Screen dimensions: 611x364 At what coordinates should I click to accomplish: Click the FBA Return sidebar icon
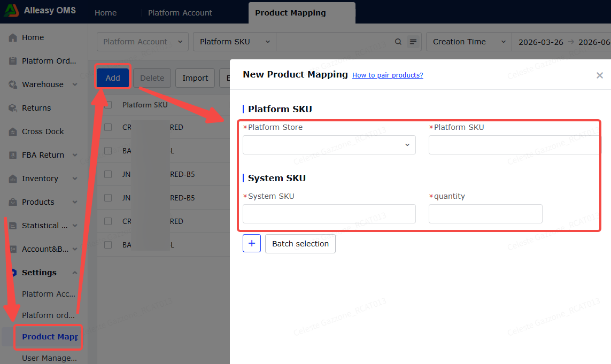coord(13,155)
